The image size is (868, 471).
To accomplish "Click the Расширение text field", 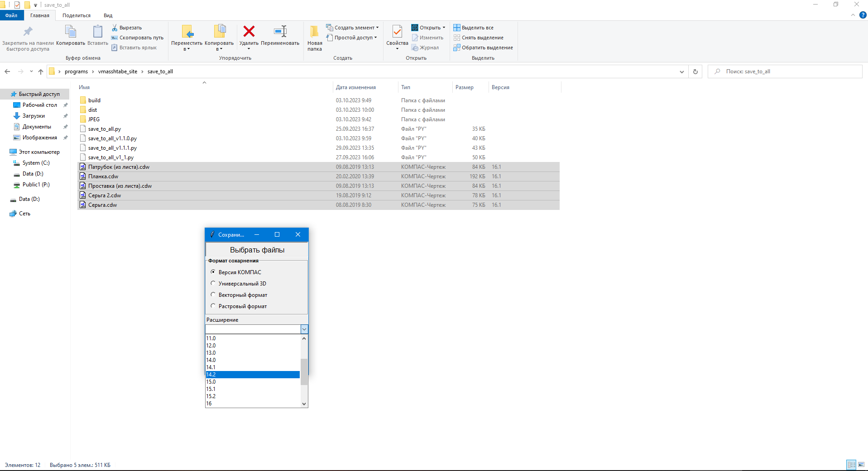I will (253, 329).
